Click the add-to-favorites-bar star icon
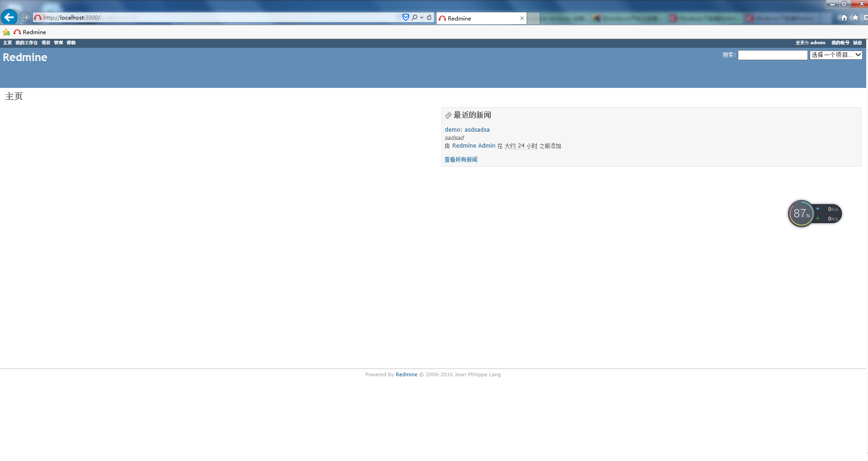 pos(6,32)
